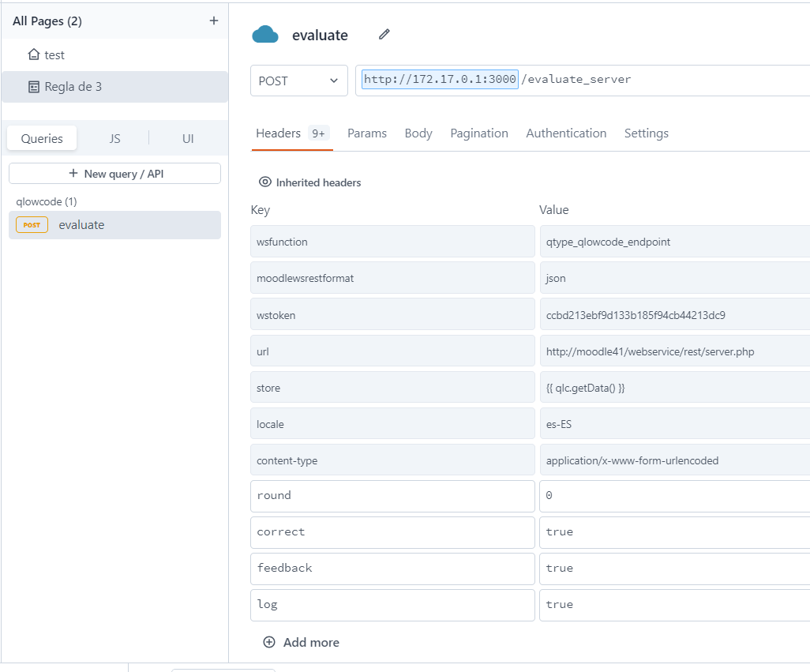
Task: Click the pencil icon to rename evaluate
Action: tap(384, 35)
